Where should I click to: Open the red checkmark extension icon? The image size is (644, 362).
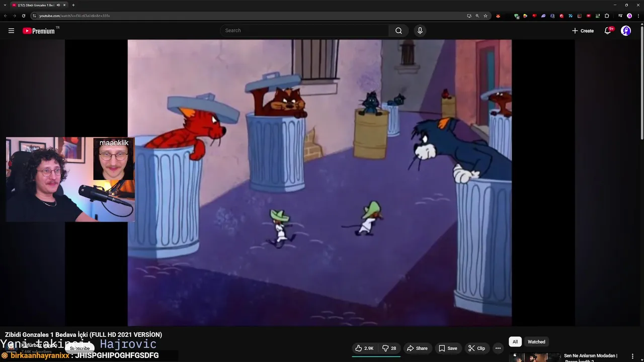tap(561, 16)
